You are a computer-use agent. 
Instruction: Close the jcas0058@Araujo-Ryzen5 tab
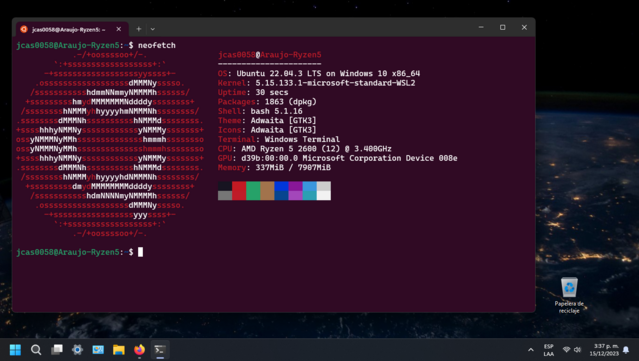tap(119, 29)
